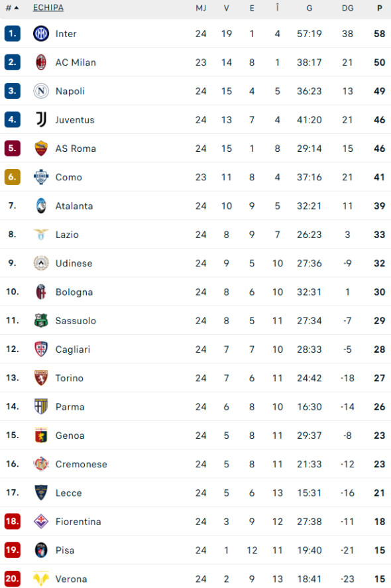Select the Verona club badge
Viewport: 391px width, 588px height.
point(40,578)
